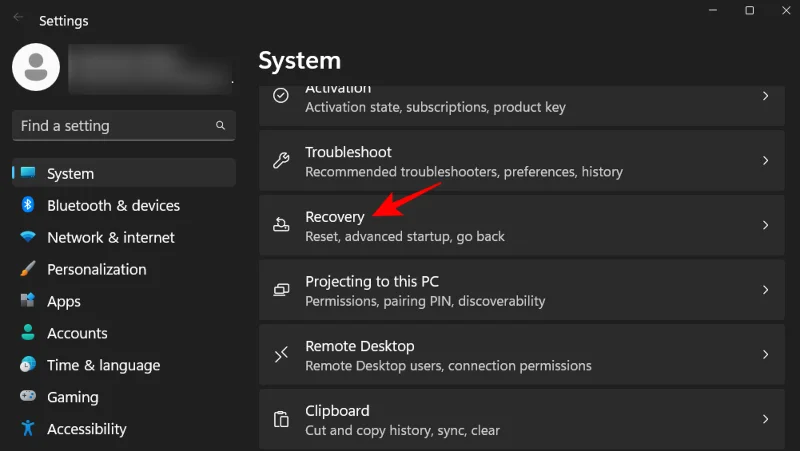Switch to Apps settings
The height and width of the screenshot is (451, 800).
pos(124,301)
